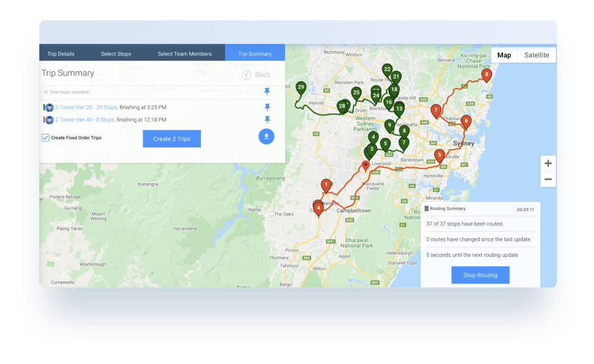Viewport: 594px width, 364px height.
Task: Select green stop marker 28
Action: (342, 107)
